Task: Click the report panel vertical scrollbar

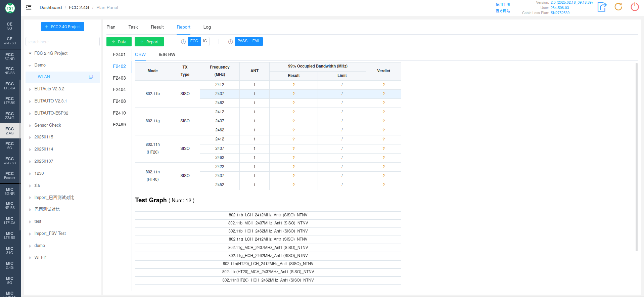Action: 636,157
